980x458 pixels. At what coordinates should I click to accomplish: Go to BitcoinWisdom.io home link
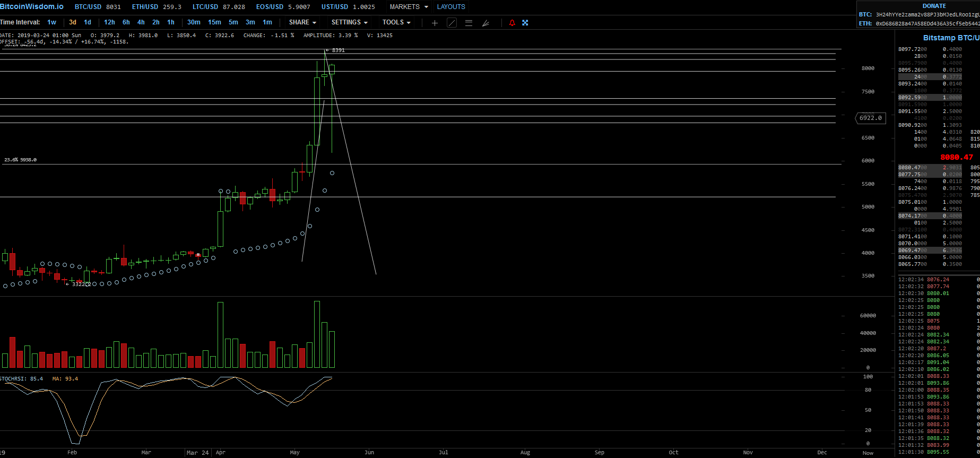[32, 6]
